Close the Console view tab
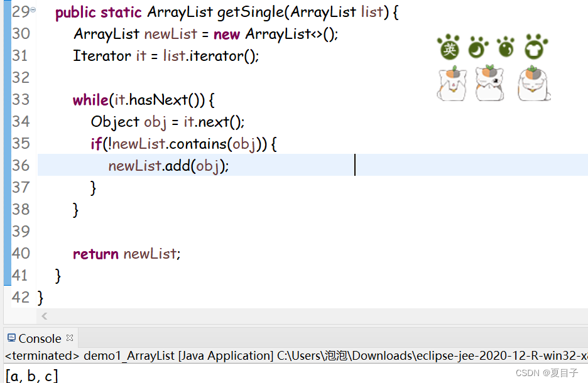 (x=70, y=338)
